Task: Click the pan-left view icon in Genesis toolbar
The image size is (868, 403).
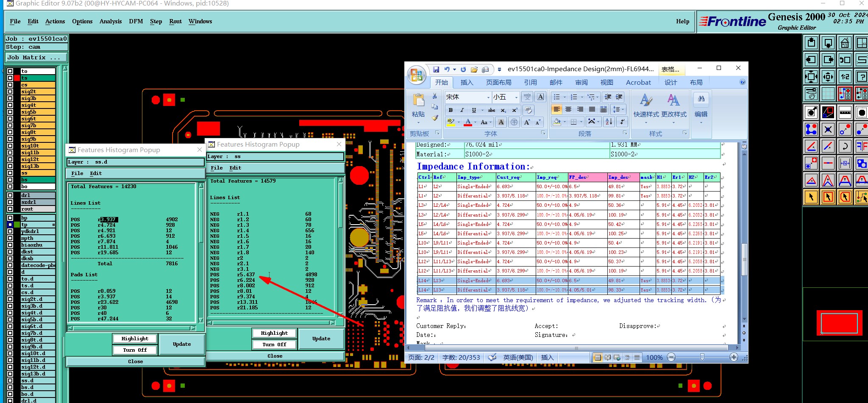Action: click(811, 60)
